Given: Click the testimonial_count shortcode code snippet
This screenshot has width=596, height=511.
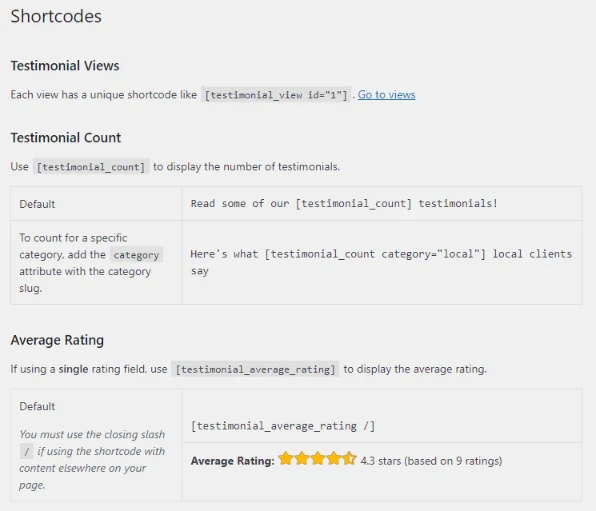Looking at the screenshot, I should [x=91, y=167].
